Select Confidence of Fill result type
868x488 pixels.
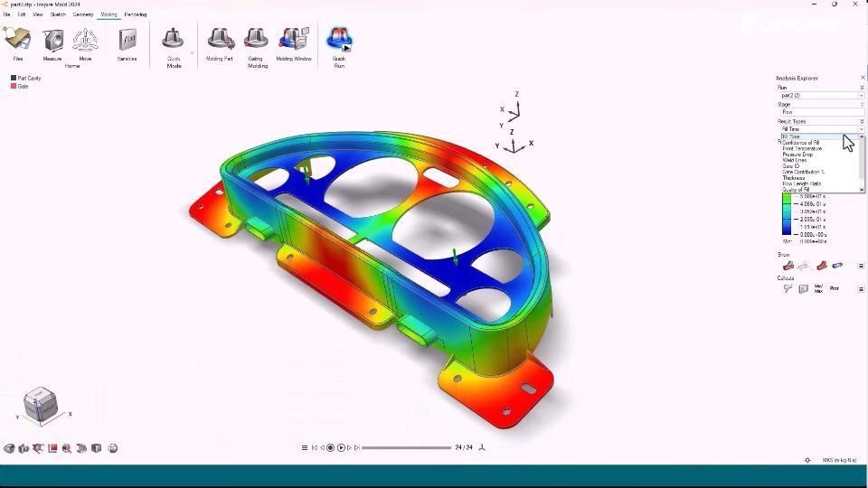coord(800,143)
